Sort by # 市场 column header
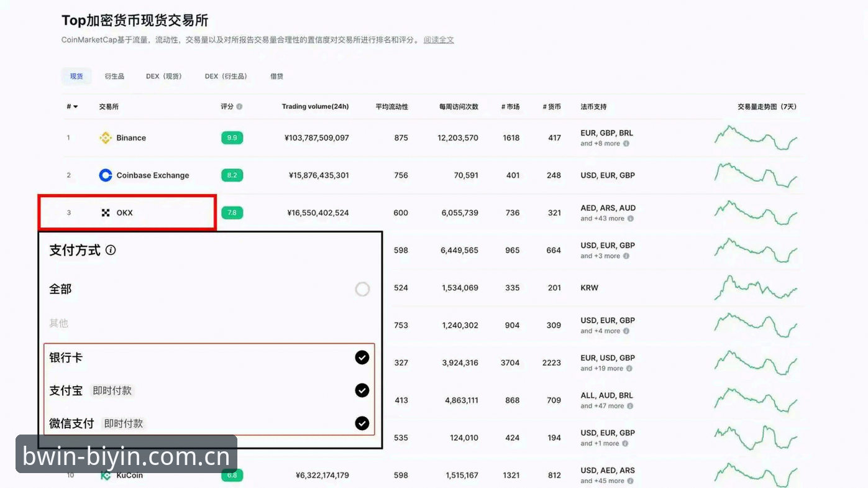The image size is (868, 488). click(511, 107)
